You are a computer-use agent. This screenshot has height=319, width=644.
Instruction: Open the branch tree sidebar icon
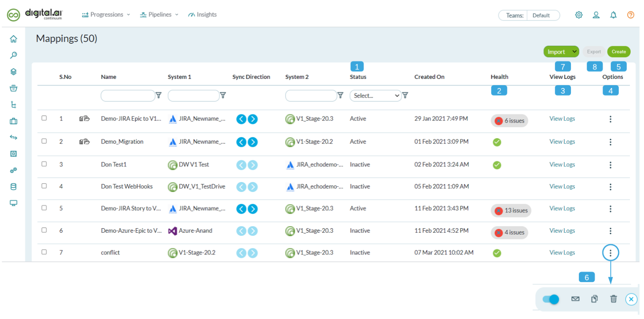[x=14, y=104]
